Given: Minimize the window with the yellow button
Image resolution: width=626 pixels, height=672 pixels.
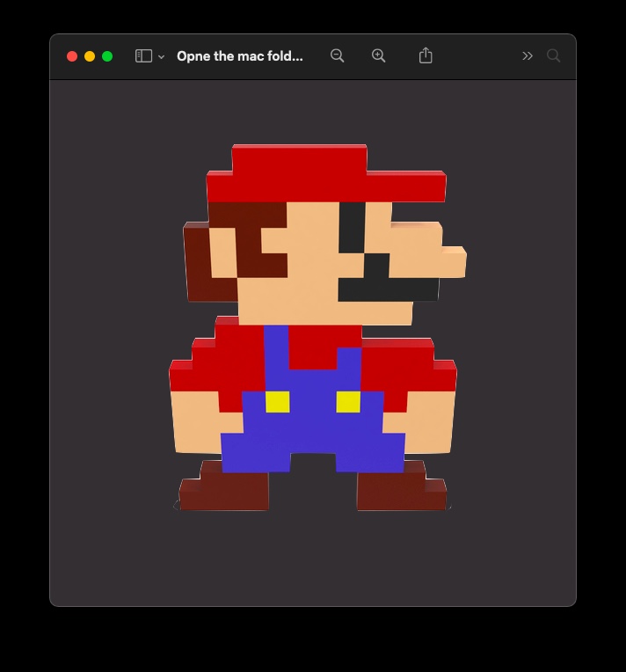Looking at the screenshot, I should pos(90,56).
